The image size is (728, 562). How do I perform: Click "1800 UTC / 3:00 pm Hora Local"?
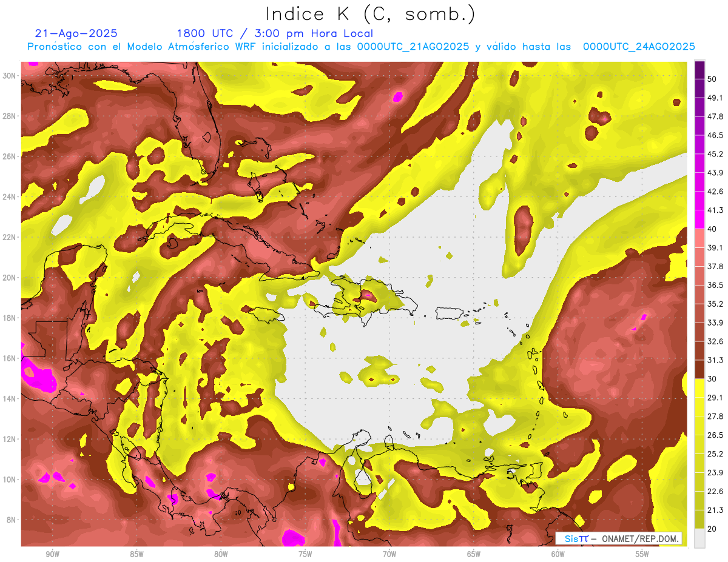tap(275, 33)
